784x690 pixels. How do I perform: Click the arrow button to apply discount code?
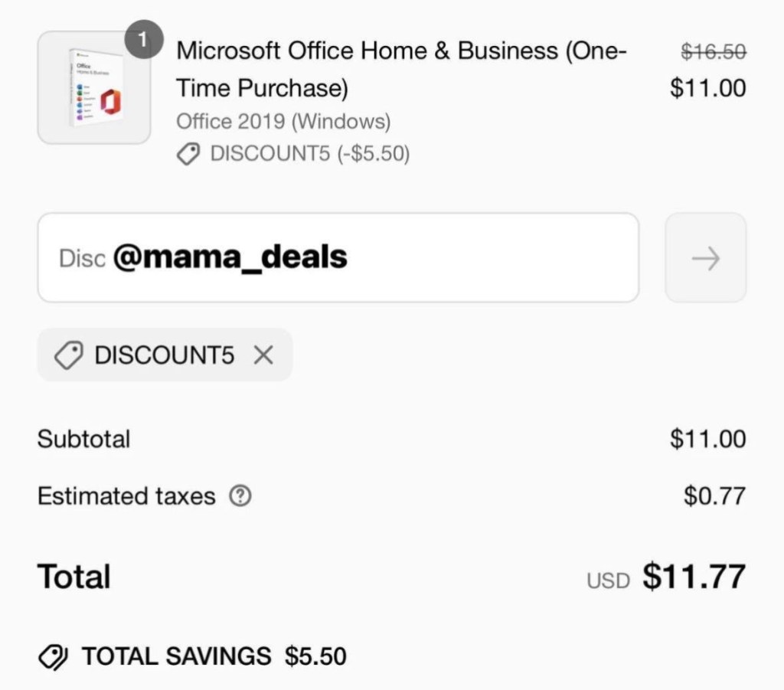(x=705, y=258)
